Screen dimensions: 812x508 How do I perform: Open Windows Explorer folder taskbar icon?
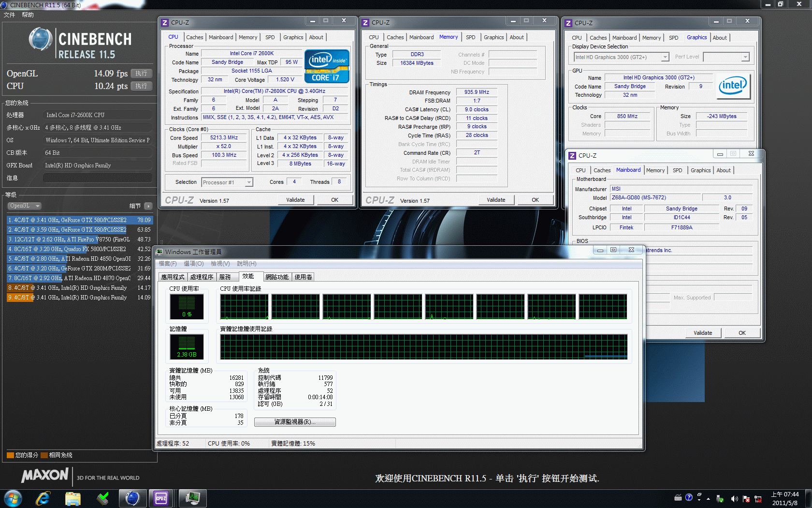pyautogui.click(x=73, y=498)
